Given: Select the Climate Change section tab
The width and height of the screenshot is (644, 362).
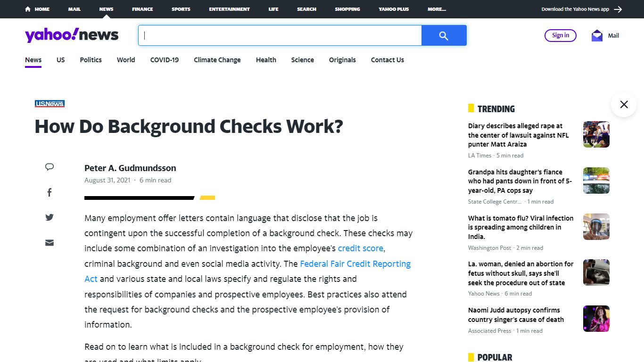Looking at the screenshot, I should click(x=217, y=60).
